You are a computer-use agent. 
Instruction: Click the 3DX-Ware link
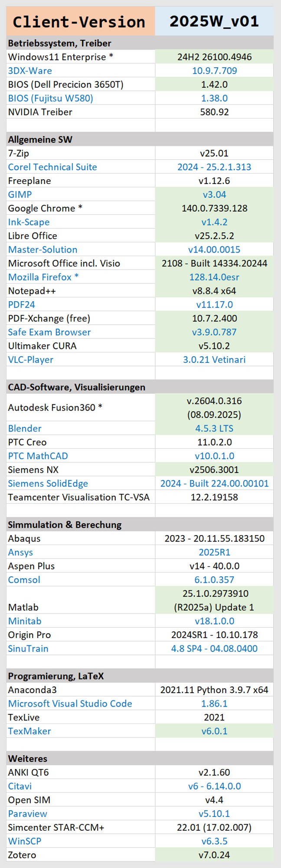coord(30,71)
